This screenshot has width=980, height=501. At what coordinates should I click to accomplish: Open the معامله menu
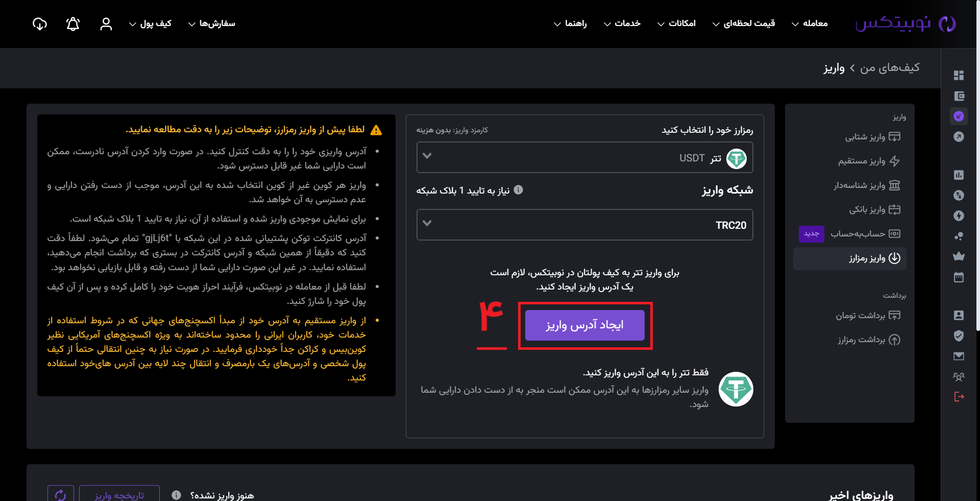point(810,23)
